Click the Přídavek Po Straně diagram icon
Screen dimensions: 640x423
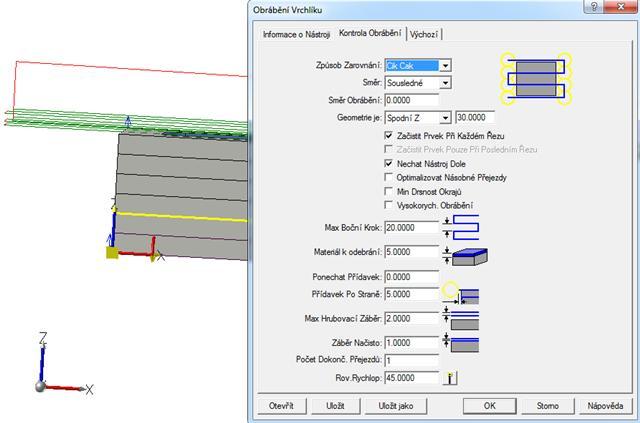[x=466, y=295]
